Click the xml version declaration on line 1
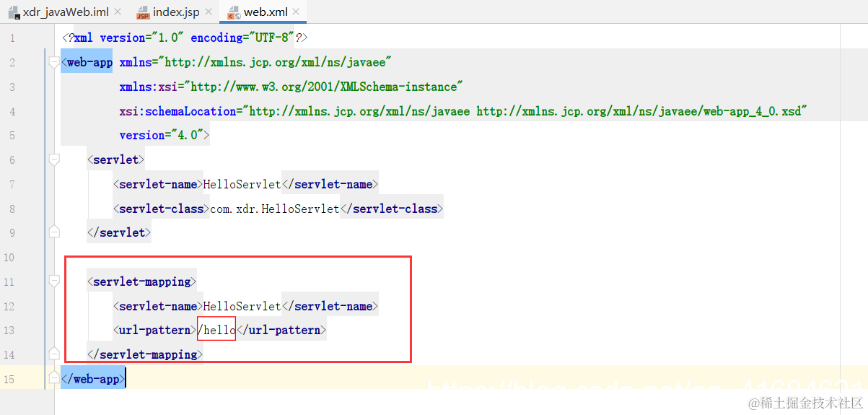Image resolution: width=868 pixels, height=415 pixels. [x=185, y=38]
